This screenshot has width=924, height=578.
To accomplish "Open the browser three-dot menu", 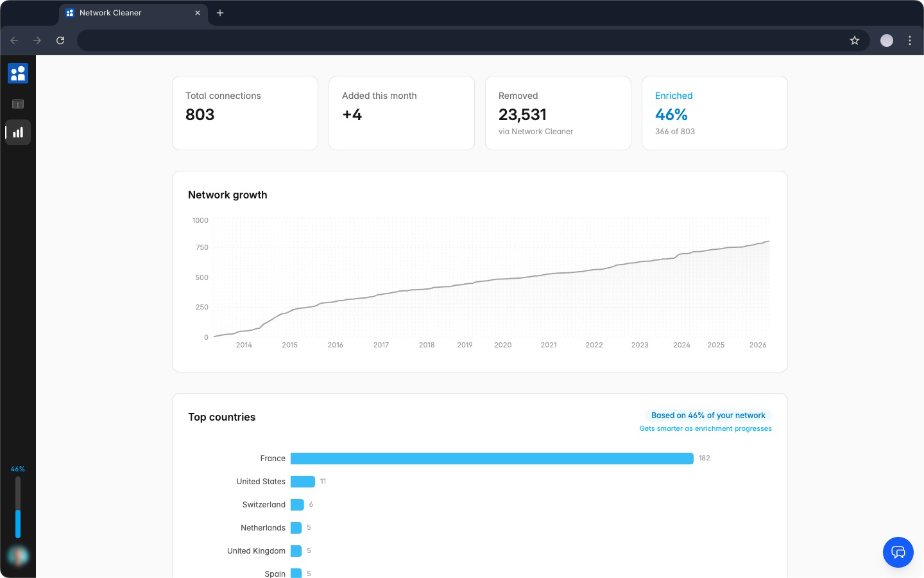I will 910,40.
